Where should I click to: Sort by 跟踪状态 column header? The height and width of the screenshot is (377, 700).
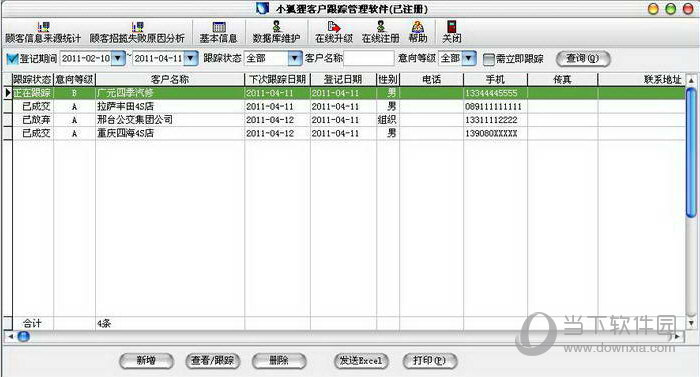[33, 80]
